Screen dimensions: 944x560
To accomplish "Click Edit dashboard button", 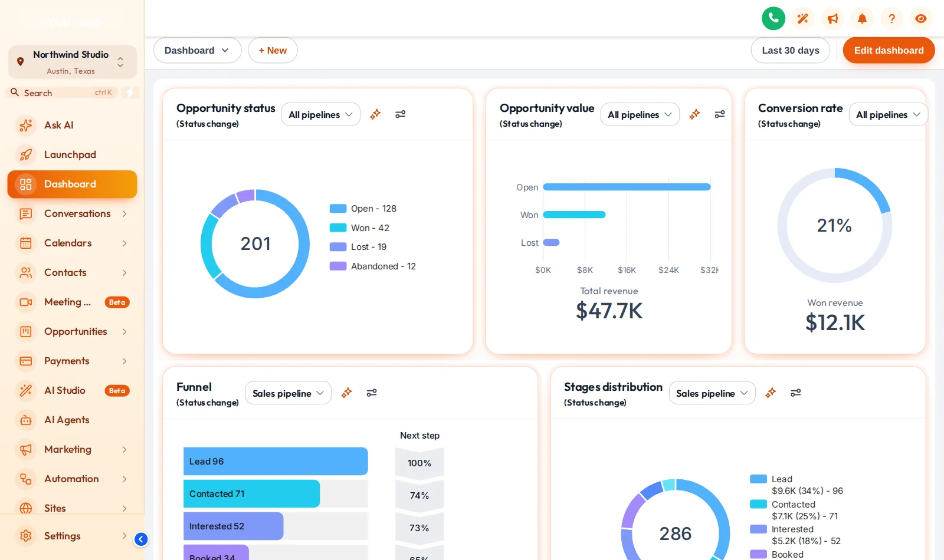I will [x=889, y=51].
